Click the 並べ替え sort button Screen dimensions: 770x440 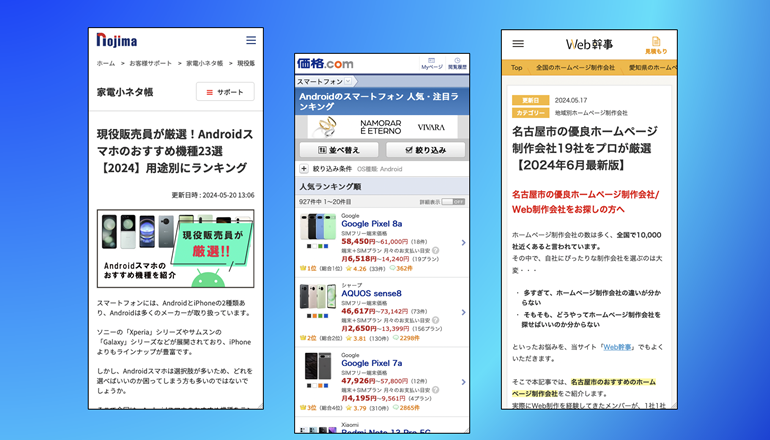click(x=339, y=150)
